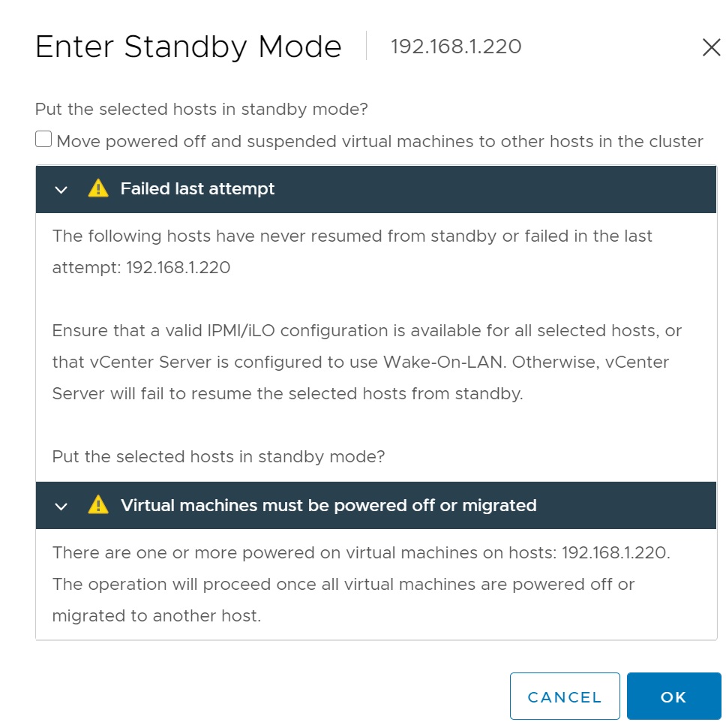Click 'The following hosts have never resumed' text
The height and width of the screenshot is (728, 726).
pos(352,236)
